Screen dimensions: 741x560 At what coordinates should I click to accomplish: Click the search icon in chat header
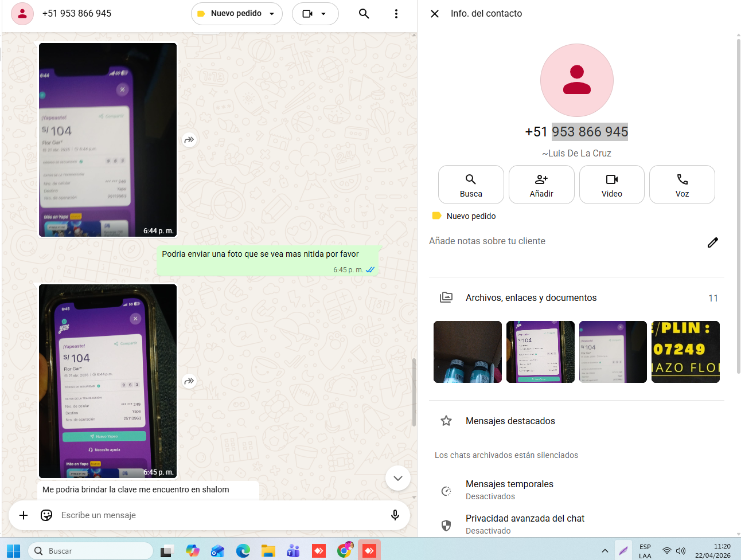[364, 14]
